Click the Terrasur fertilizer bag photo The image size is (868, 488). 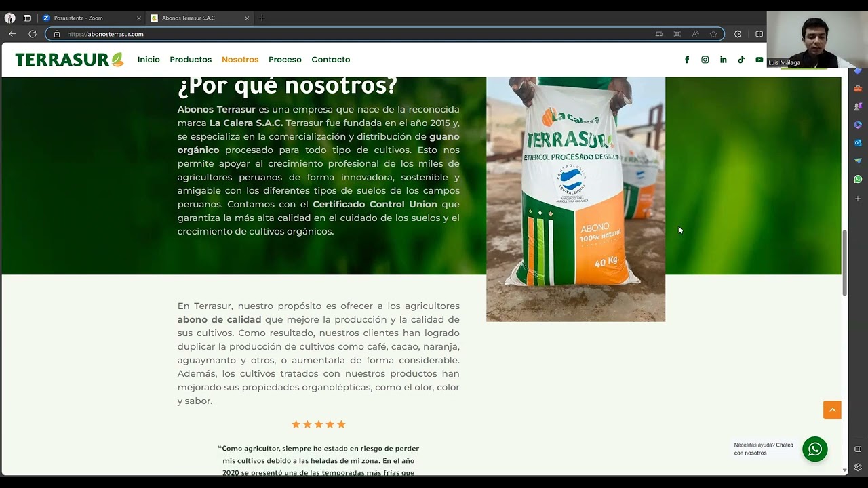pos(576,199)
